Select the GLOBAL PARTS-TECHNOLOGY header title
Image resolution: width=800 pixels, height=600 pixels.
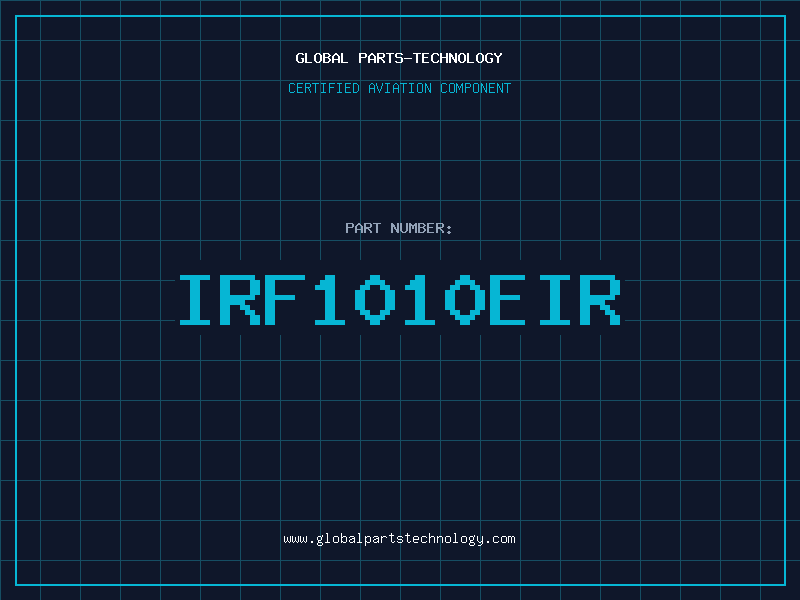399,58
